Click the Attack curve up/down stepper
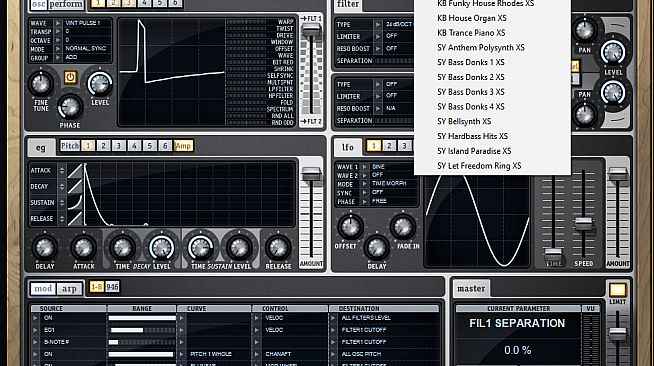654x366 pixels. (x=62, y=170)
